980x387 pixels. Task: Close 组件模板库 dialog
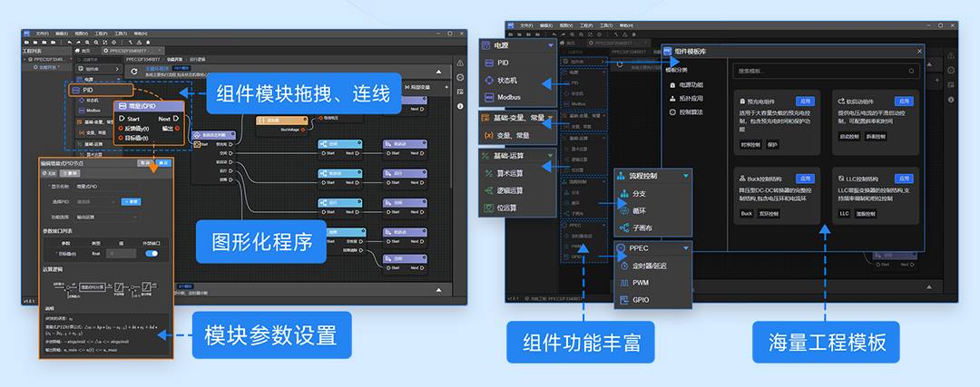coord(919,51)
